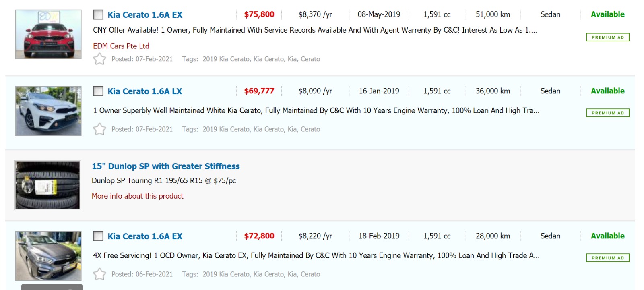This screenshot has width=644, height=290.
Task: Select checkbox beside Kia Cerato 1.6A LX
Action: coord(98,91)
